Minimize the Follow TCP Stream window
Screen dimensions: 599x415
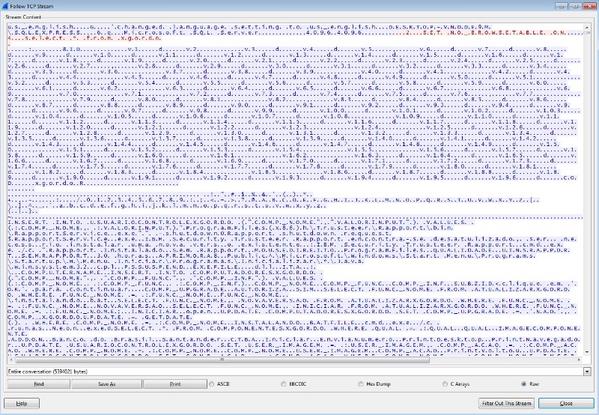[560, 6]
